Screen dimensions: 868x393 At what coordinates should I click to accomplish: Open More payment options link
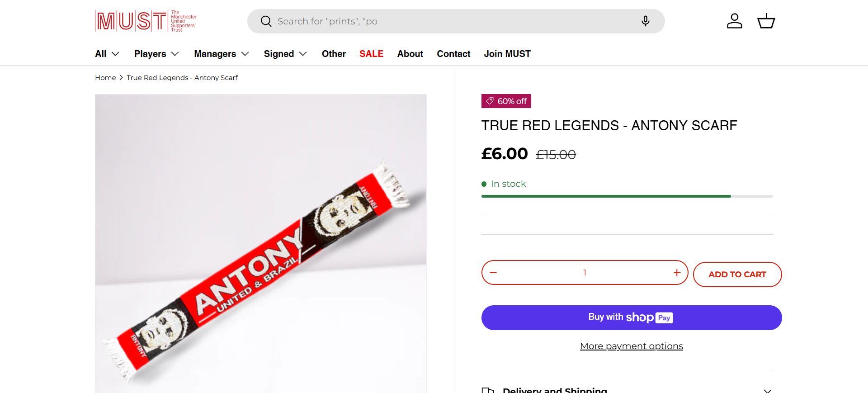click(631, 346)
